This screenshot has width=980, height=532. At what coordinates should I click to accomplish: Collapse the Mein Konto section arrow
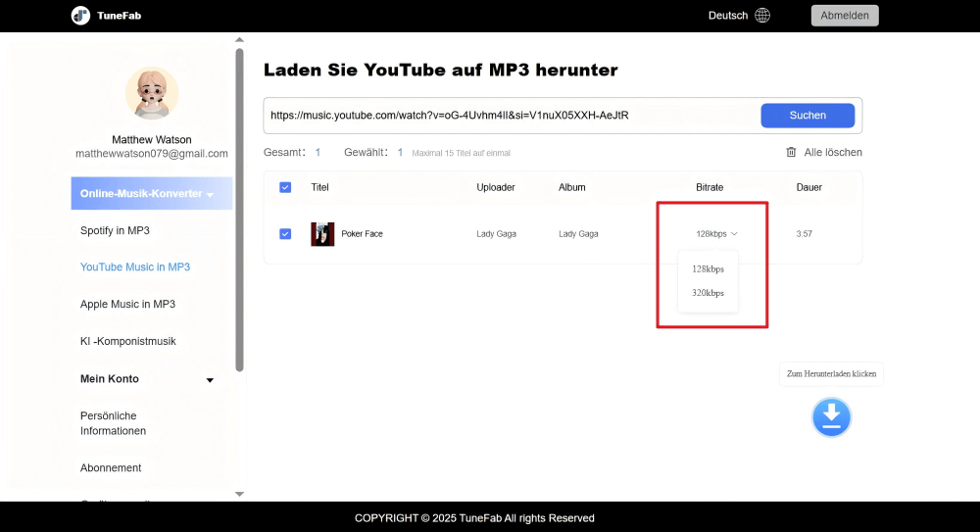[x=210, y=379]
